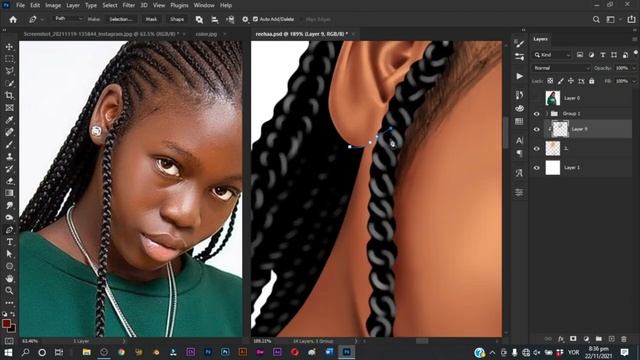Select the Zoom tool
This screenshot has height=360, width=640.
point(9,291)
